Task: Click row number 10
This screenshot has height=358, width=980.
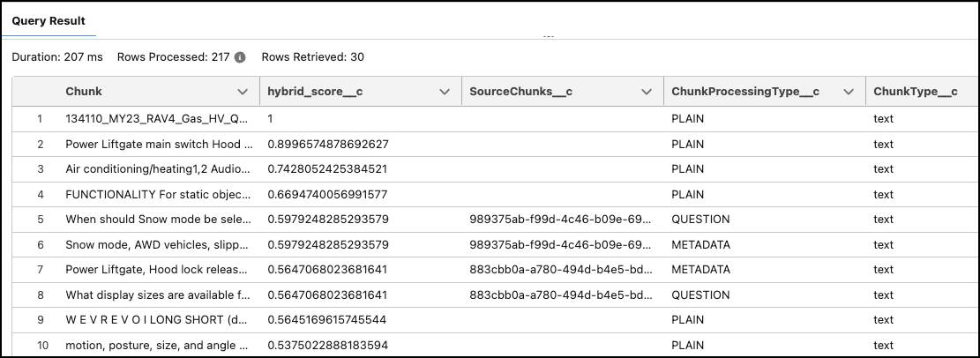Action: [x=42, y=345]
